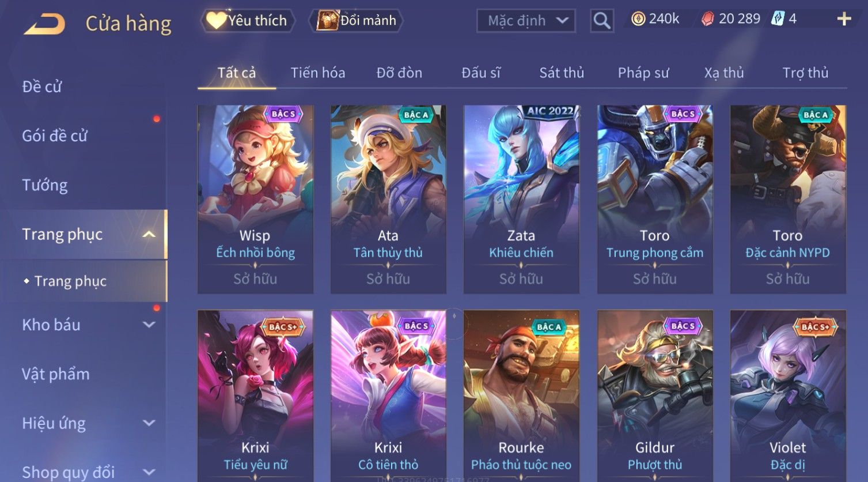
Task: Switch to the Tiến hóa tab
Action: (x=318, y=73)
